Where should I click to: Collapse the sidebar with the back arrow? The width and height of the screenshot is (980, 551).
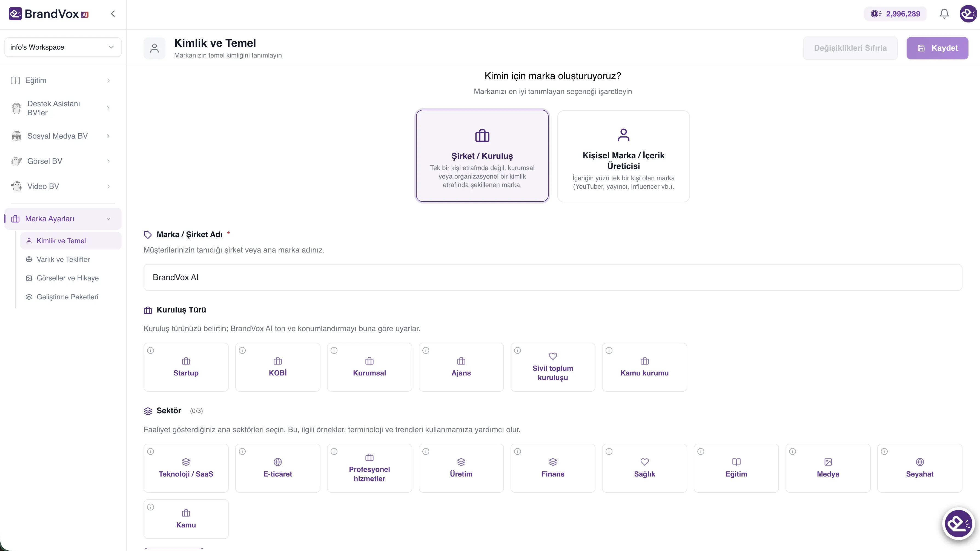(x=113, y=14)
